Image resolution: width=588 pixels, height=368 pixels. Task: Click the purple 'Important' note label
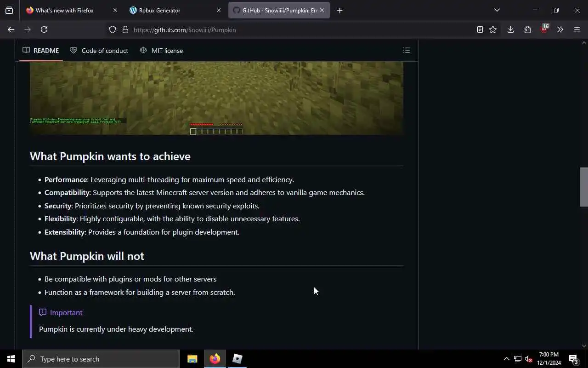(61, 312)
